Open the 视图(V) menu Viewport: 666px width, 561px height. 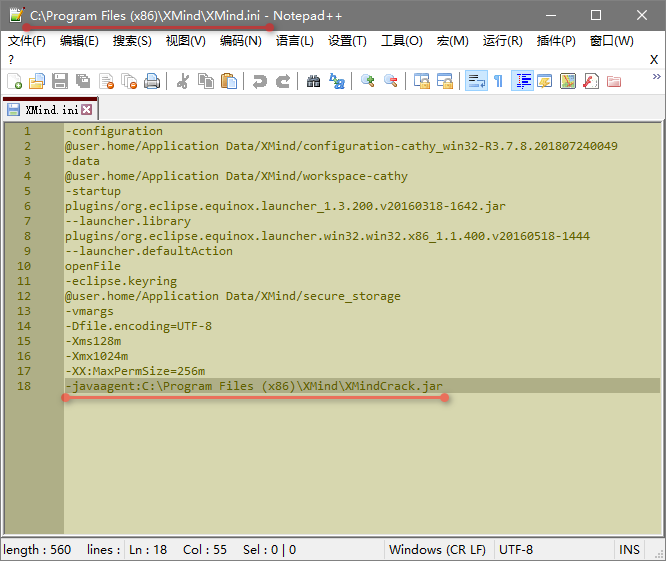click(x=186, y=41)
